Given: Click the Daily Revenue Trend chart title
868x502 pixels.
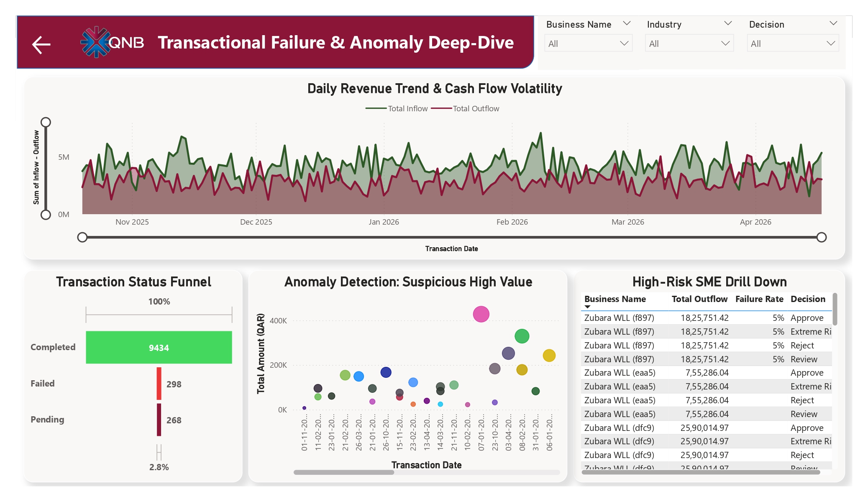Looking at the screenshot, I should [x=435, y=89].
